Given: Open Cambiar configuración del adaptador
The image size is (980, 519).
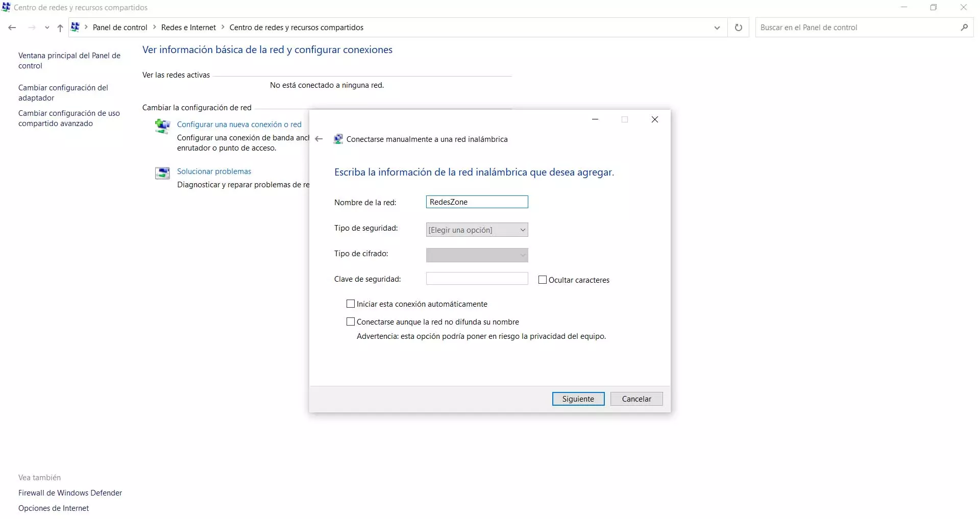Looking at the screenshot, I should point(63,92).
